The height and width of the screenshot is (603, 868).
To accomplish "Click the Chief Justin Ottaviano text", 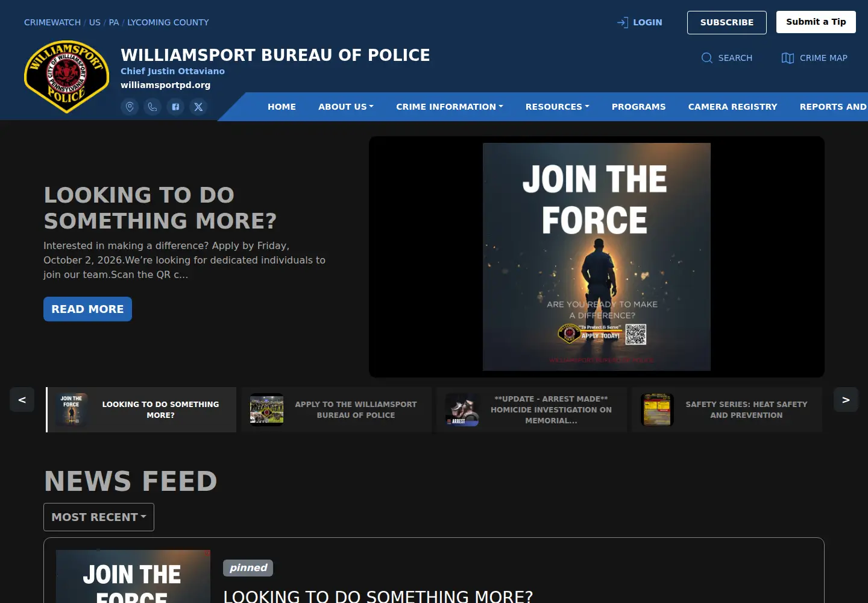I will point(173,71).
